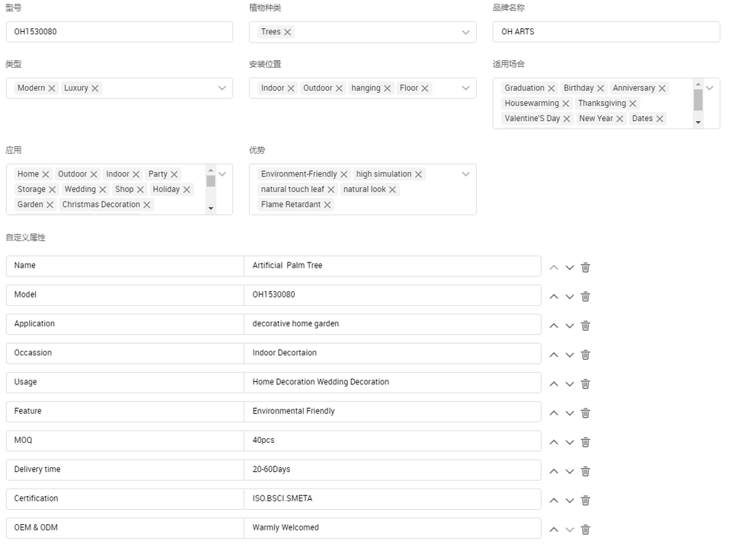
Task: Click the OH ARTS brand name field
Action: tap(606, 32)
